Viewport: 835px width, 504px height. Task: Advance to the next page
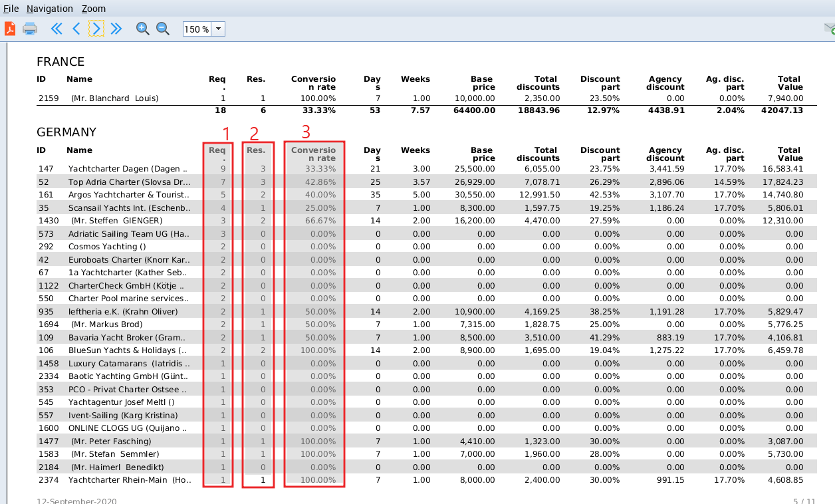(x=96, y=29)
